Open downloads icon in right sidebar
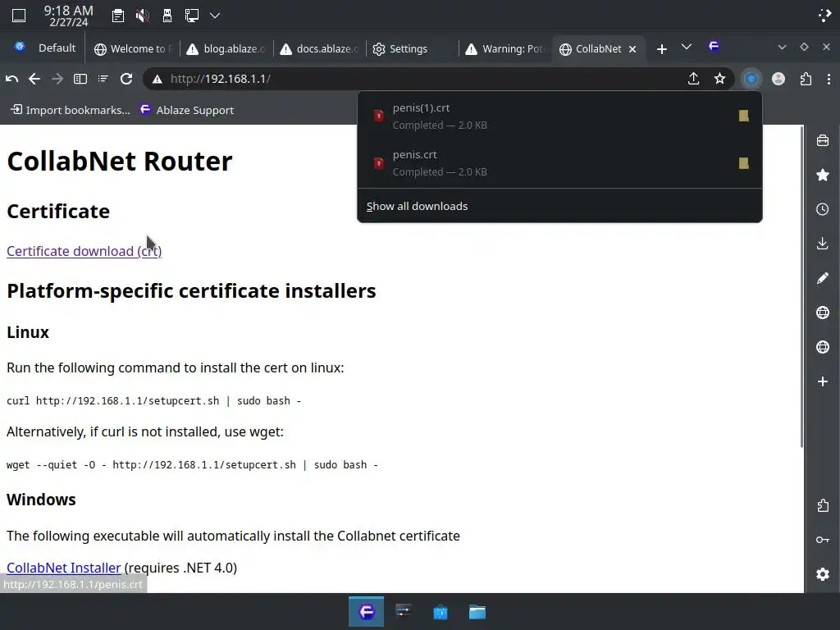 click(x=823, y=244)
